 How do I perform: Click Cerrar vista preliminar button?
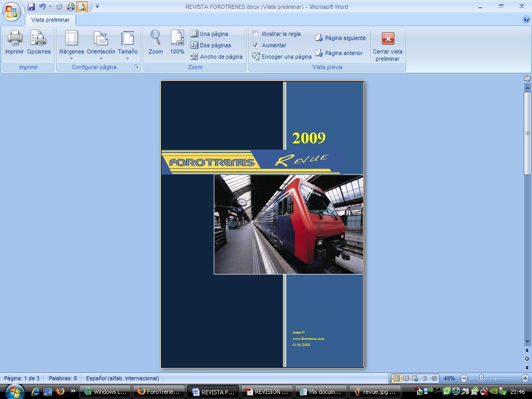[x=388, y=46]
